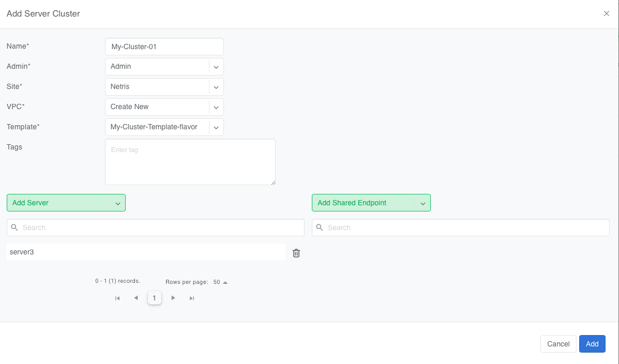Change rows per page from 50
This screenshot has height=364, width=619.
tap(220, 282)
